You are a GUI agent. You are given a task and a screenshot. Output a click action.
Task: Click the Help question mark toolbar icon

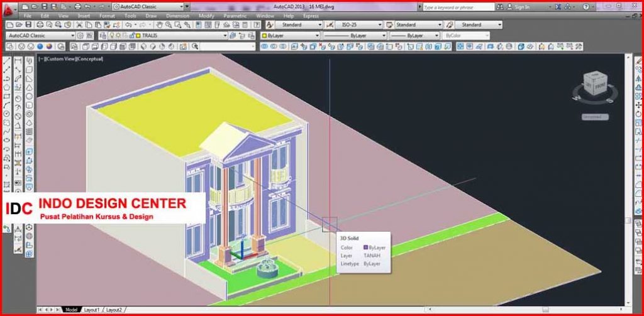tap(257, 25)
